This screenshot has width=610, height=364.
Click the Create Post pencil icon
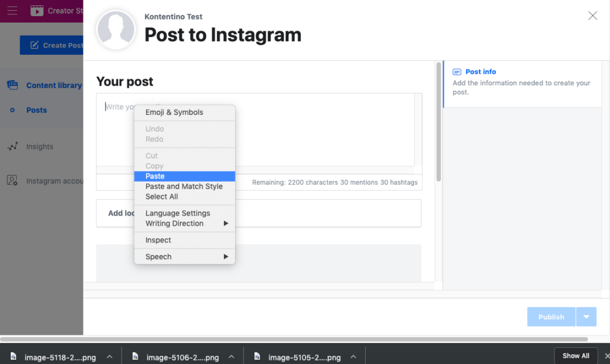coord(35,45)
